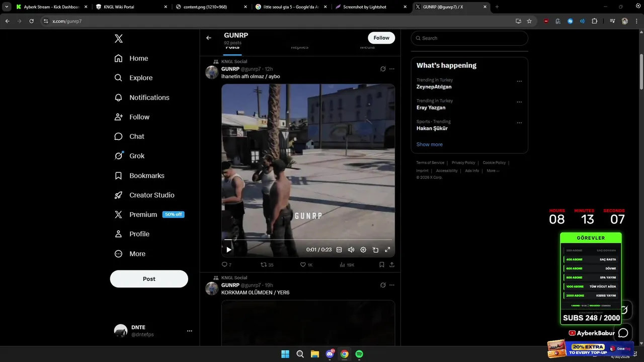644x362 pixels.
Task: Open Cookie Policy footer link
Action: pyautogui.click(x=494, y=162)
